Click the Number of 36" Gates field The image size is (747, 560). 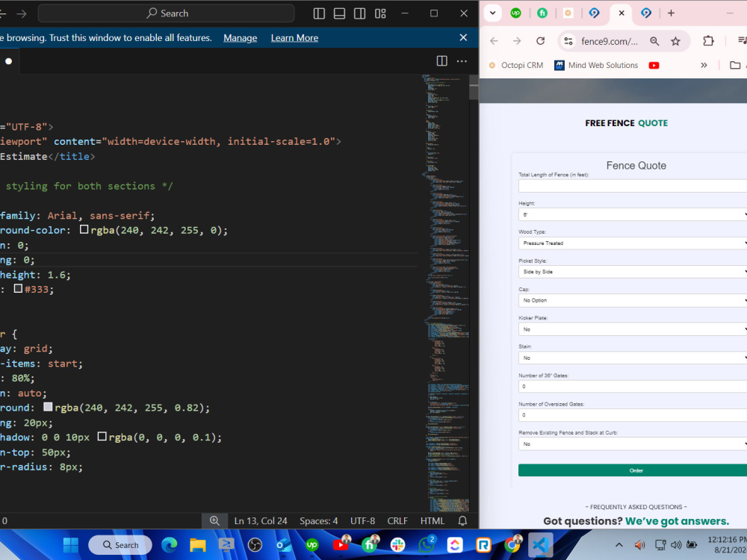point(633,386)
